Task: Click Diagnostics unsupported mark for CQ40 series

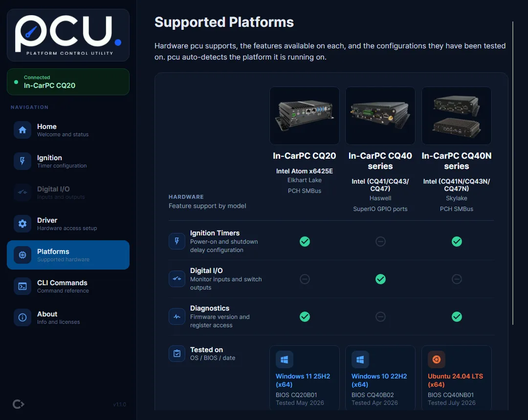Action: coord(380,317)
